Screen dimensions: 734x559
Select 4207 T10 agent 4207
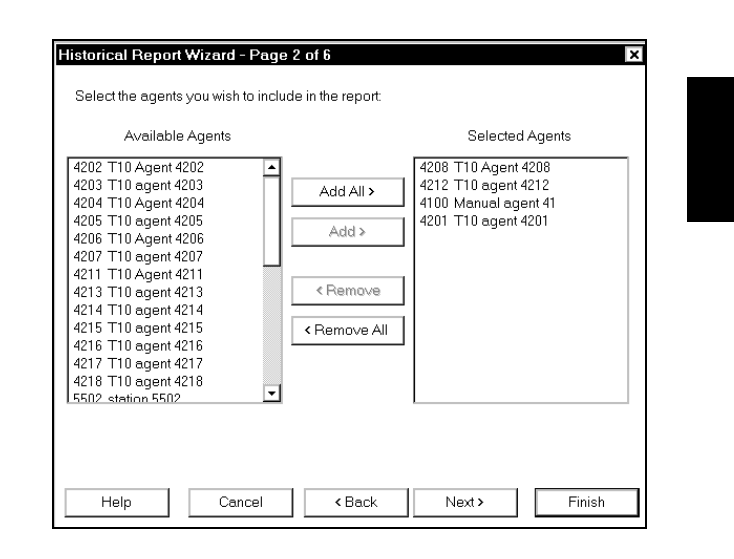[x=166, y=256]
